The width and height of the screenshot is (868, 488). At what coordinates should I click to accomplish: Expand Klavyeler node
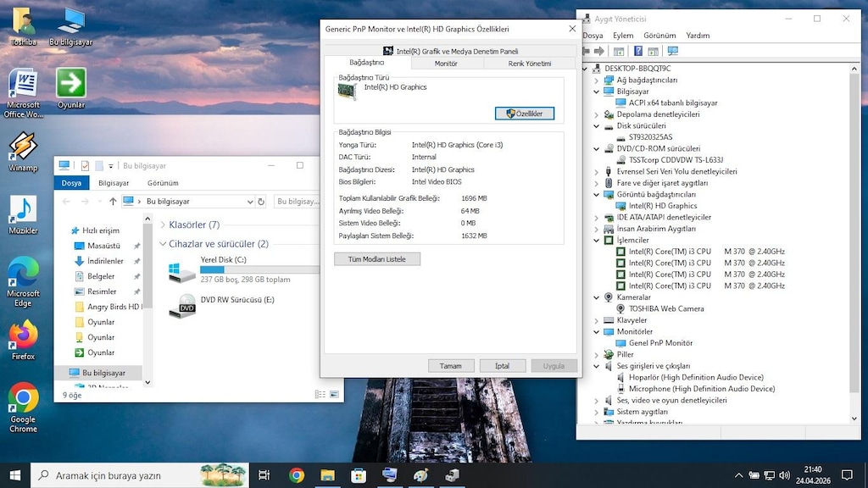pyautogui.click(x=596, y=320)
